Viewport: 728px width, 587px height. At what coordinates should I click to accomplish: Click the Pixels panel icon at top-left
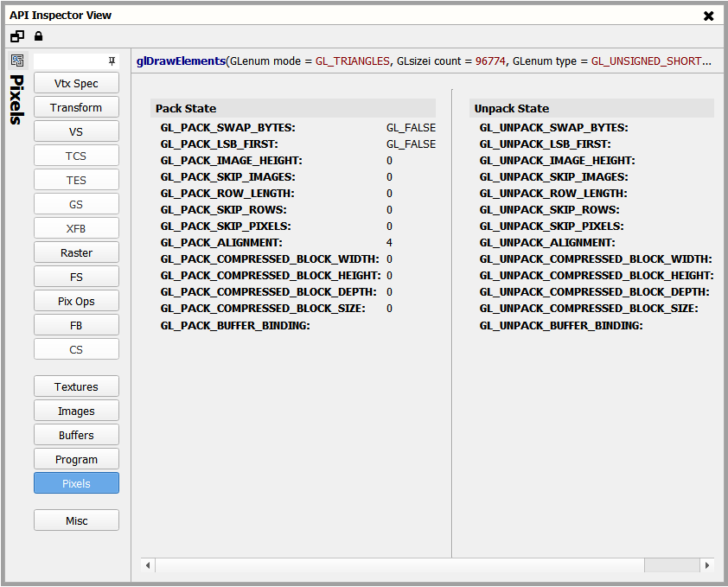pyautogui.click(x=17, y=61)
